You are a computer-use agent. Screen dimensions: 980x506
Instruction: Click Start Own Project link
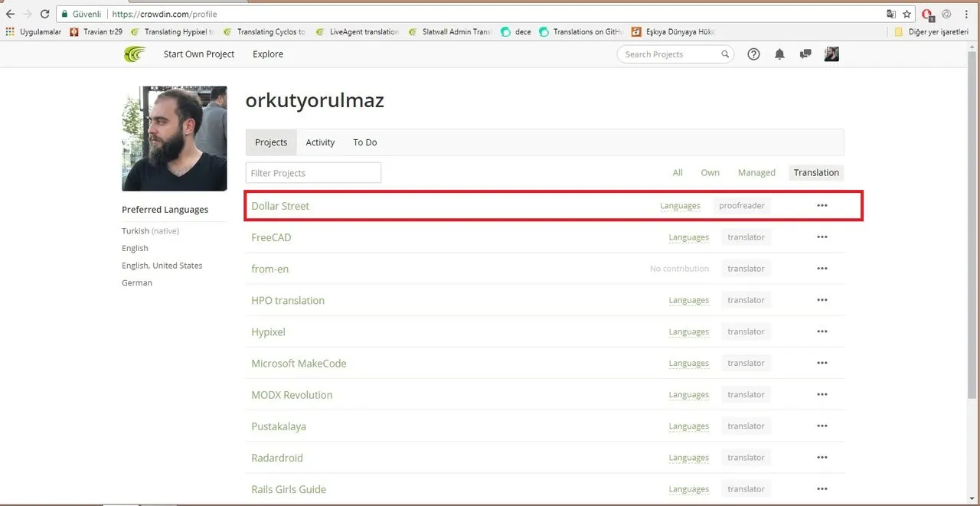(x=199, y=54)
